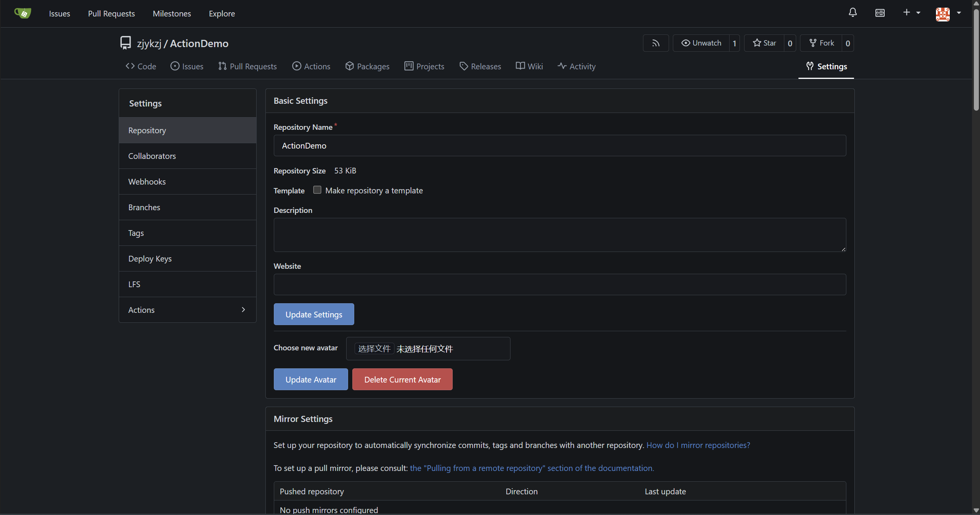Toggle Unwatch for this repository
This screenshot has width=980, height=515.
tap(701, 43)
